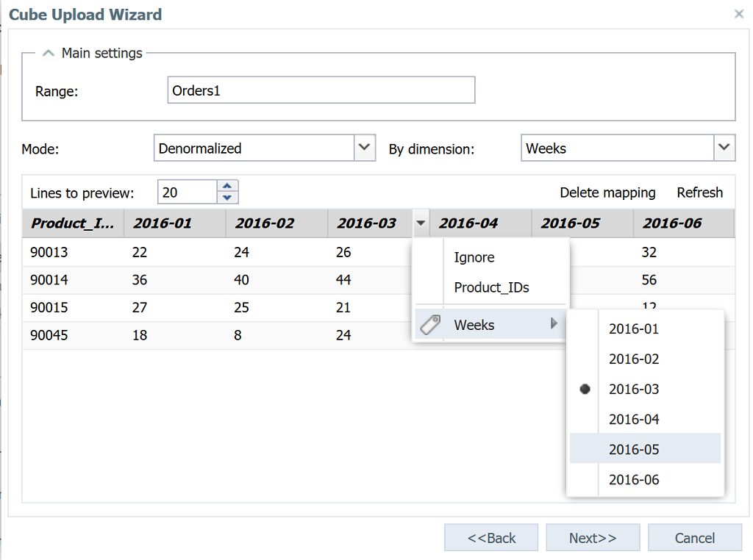Click the Next>> button

(593, 538)
